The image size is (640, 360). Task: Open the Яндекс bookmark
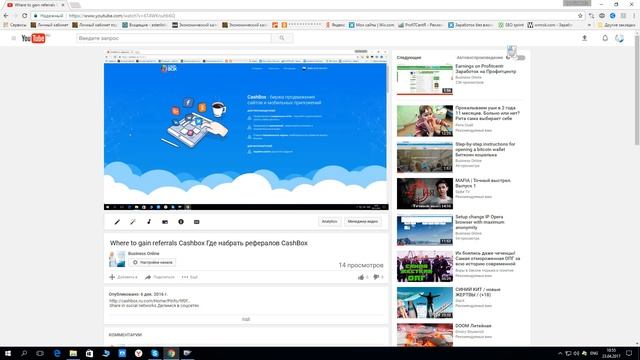(x=335, y=25)
